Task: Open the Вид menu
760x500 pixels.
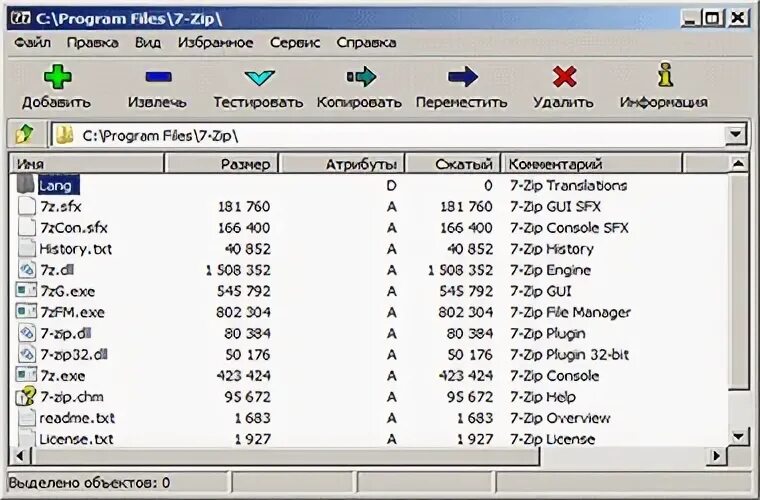Action: point(148,43)
